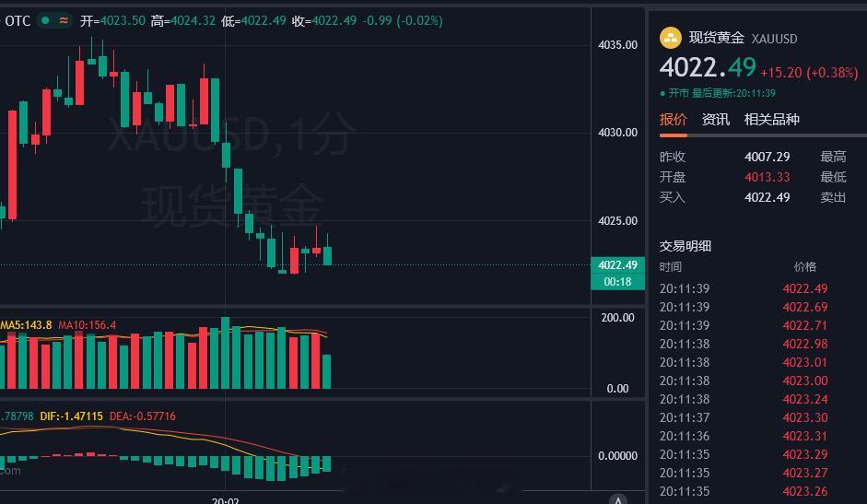867x504 pixels.
Task: Click the DIF:-1.47115 MACD label
Action: (x=71, y=416)
